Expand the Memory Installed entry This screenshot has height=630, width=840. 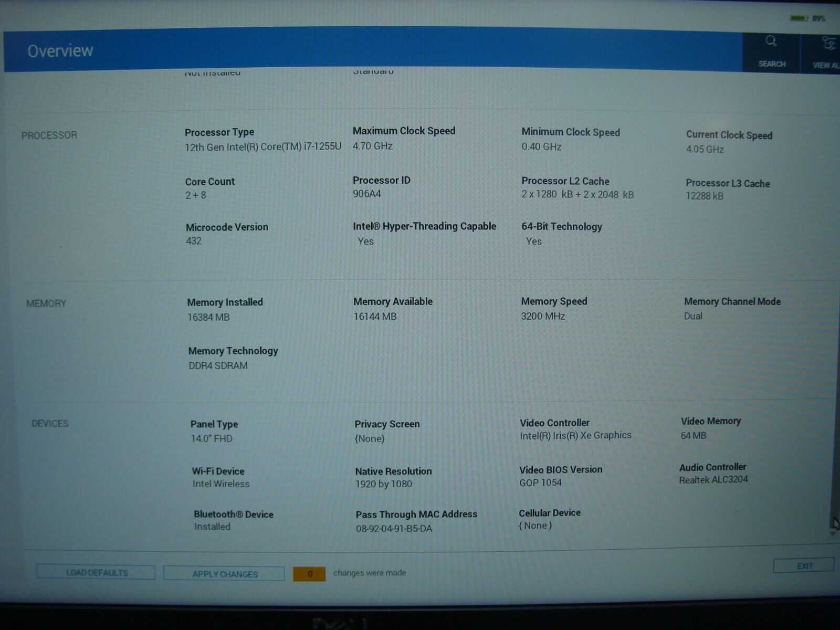pyautogui.click(x=225, y=302)
